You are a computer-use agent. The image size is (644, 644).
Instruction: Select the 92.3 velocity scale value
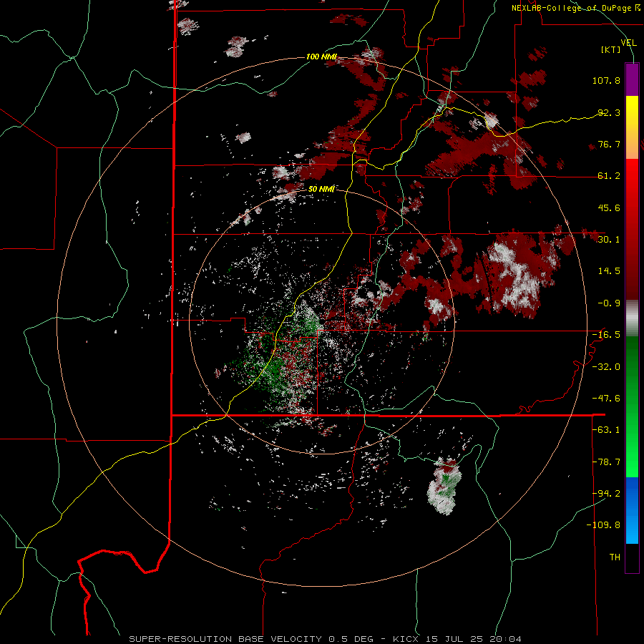pyautogui.click(x=609, y=112)
